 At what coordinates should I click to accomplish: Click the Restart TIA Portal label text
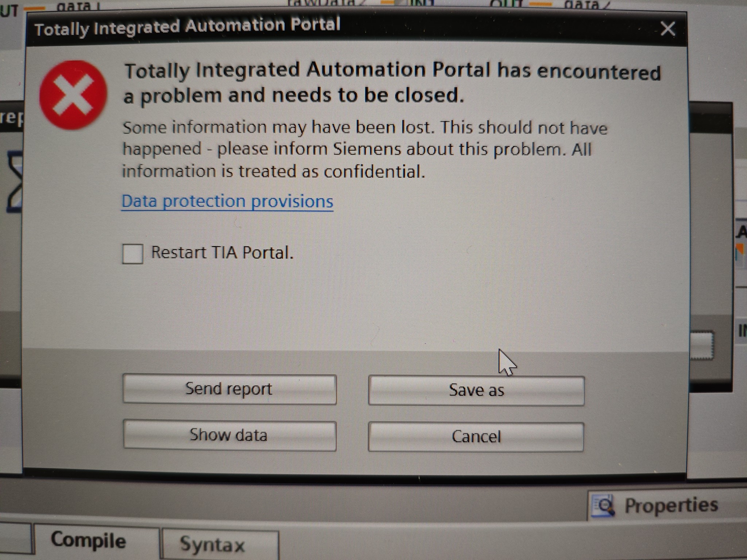tap(222, 253)
